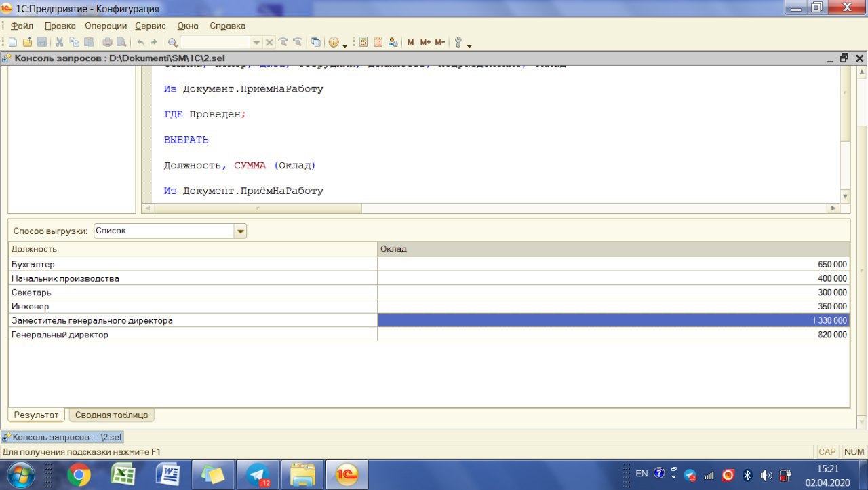Open the Файл menu
The width and height of the screenshot is (868, 490).
22,26
